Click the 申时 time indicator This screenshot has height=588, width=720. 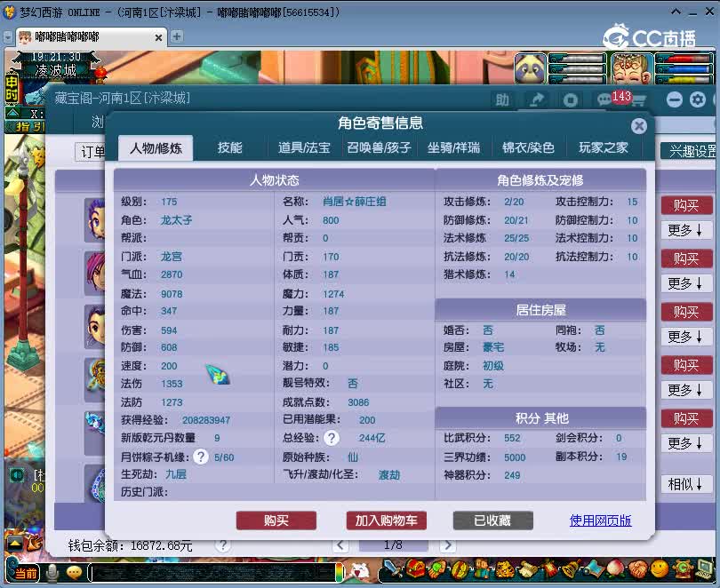12,89
